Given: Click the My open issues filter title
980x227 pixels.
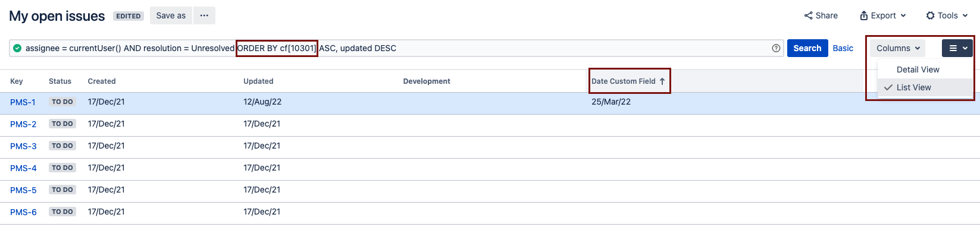Looking at the screenshot, I should 57,16.
